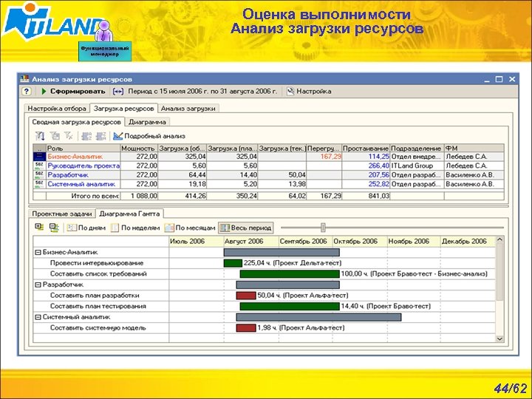The width and height of the screenshot is (532, 399).
Task: Toggle the Весь период scale button
Action: click(245, 228)
